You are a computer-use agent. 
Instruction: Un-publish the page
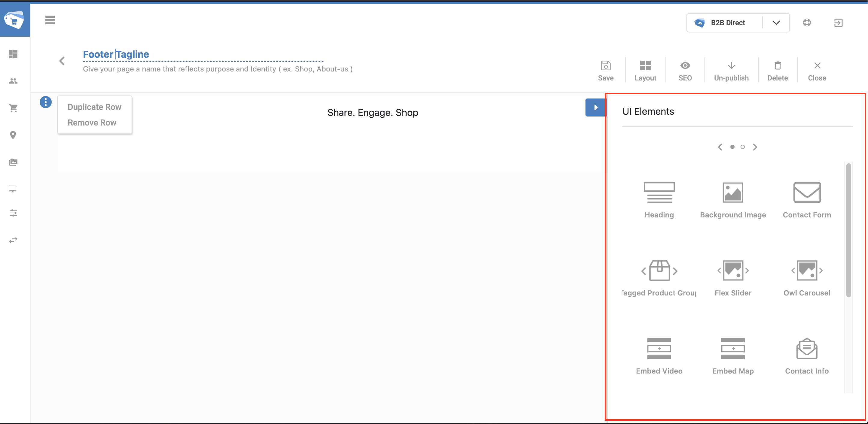[x=731, y=71]
